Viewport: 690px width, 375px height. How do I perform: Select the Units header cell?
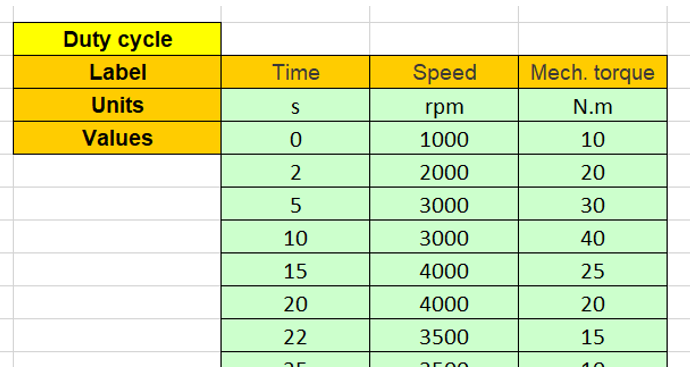point(117,105)
